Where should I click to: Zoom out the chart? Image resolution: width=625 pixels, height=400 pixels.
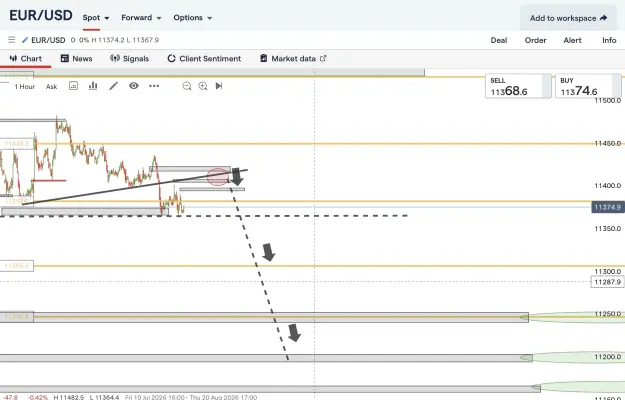pyautogui.click(x=187, y=86)
